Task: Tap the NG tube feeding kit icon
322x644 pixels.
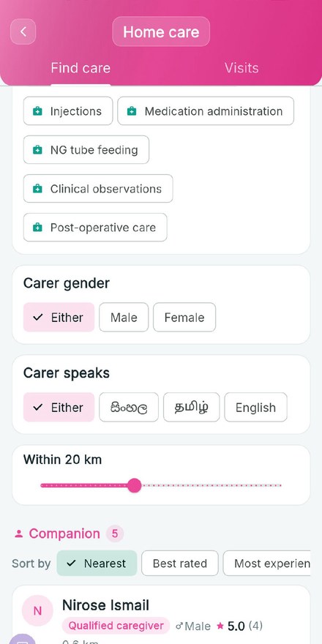Action: tap(37, 150)
